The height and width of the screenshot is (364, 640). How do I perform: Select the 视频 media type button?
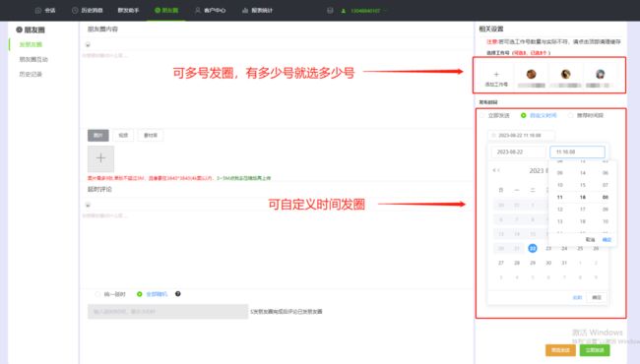[x=123, y=136]
